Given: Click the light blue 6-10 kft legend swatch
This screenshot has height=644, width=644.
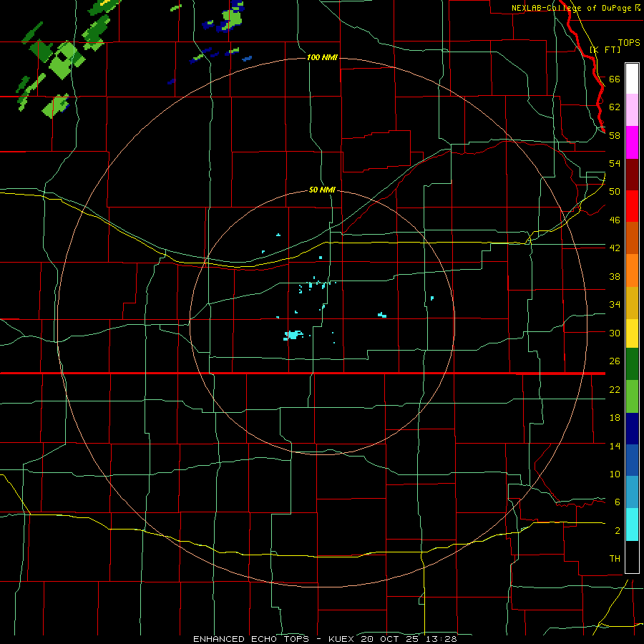Looking at the screenshot, I should pyautogui.click(x=632, y=492).
